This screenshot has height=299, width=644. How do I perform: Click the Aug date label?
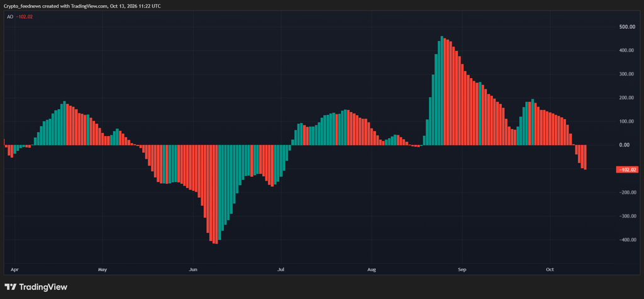pos(371,270)
